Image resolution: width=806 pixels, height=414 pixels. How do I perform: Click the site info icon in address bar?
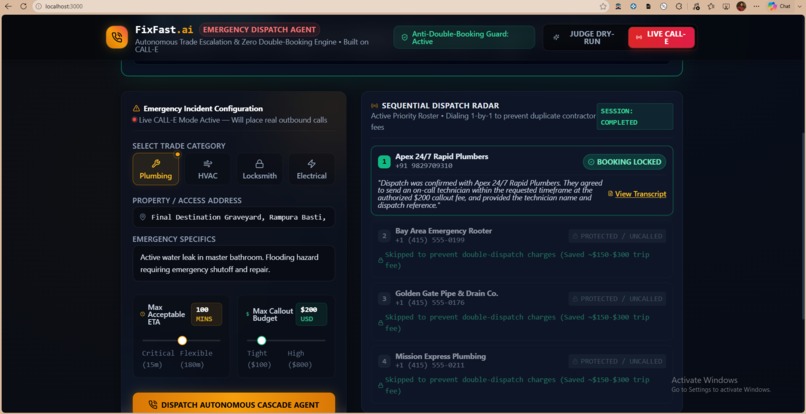pos(39,6)
